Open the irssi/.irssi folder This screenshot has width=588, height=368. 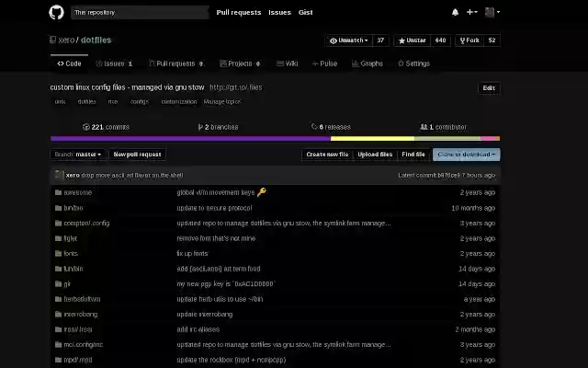point(78,329)
